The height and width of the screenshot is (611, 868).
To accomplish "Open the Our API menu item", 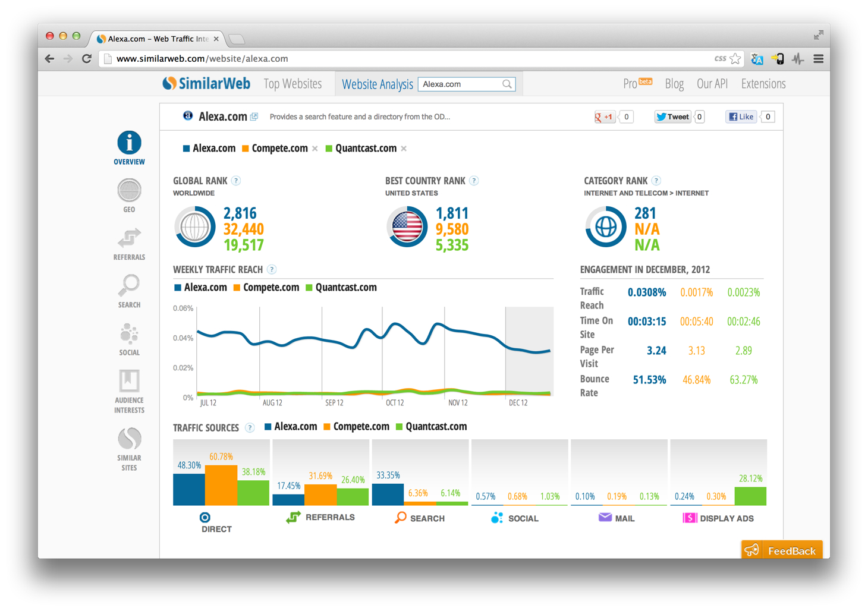I will coord(712,84).
